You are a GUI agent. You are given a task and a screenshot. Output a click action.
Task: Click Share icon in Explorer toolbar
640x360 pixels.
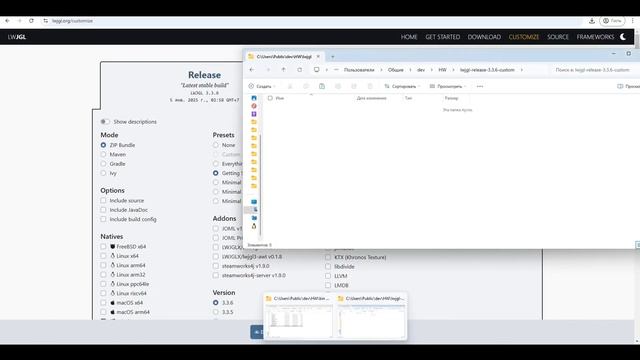(x=354, y=86)
